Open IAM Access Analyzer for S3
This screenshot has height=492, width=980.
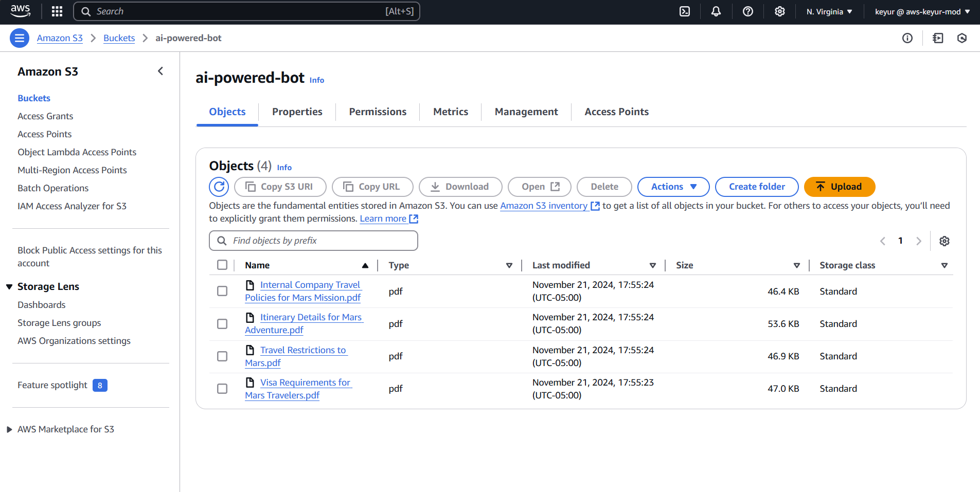click(x=72, y=206)
